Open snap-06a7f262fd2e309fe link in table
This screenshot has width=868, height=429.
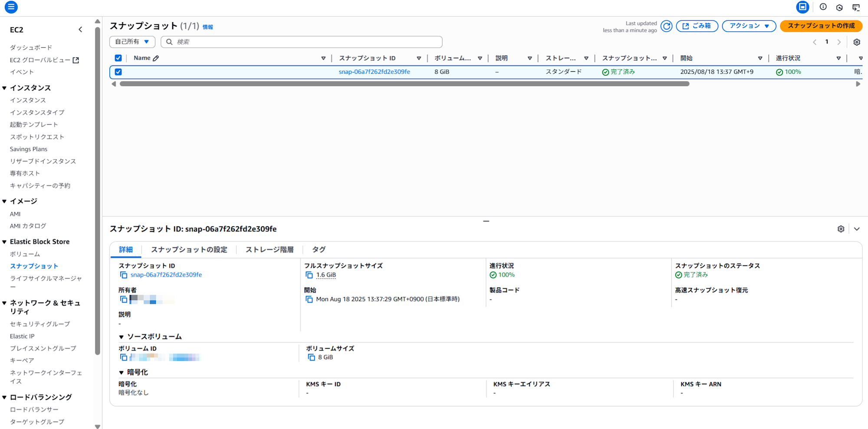pos(374,72)
